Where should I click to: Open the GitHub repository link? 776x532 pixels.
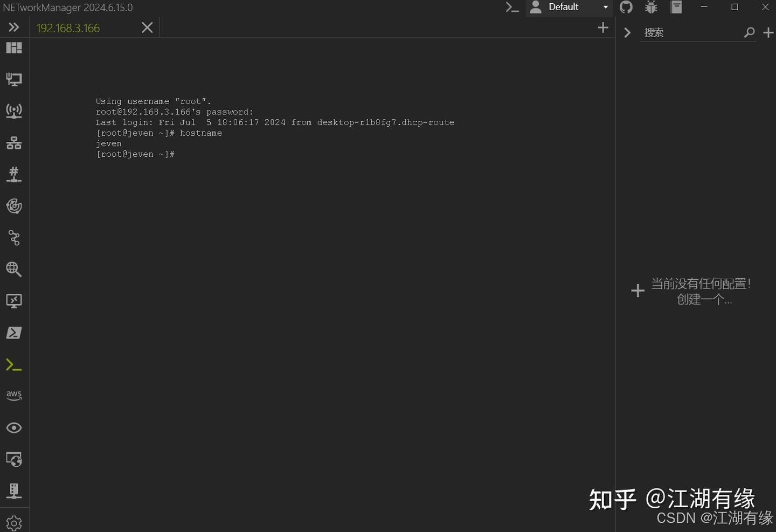pos(626,8)
